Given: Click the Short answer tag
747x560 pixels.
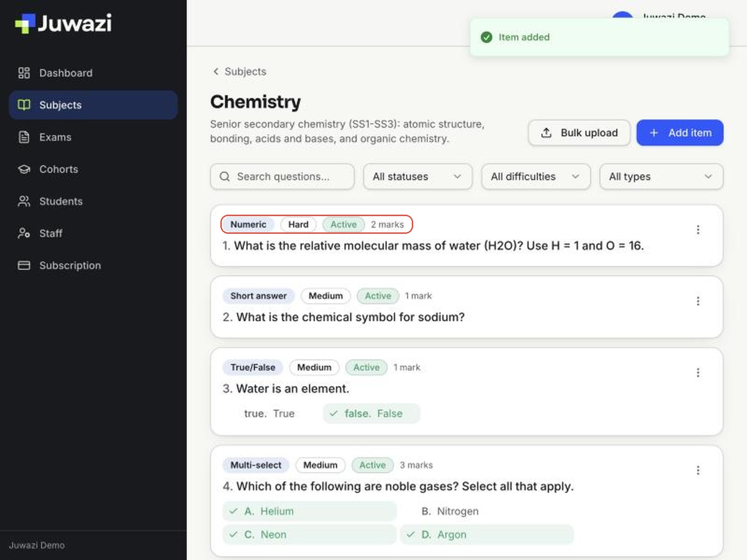Looking at the screenshot, I should point(259,296).
